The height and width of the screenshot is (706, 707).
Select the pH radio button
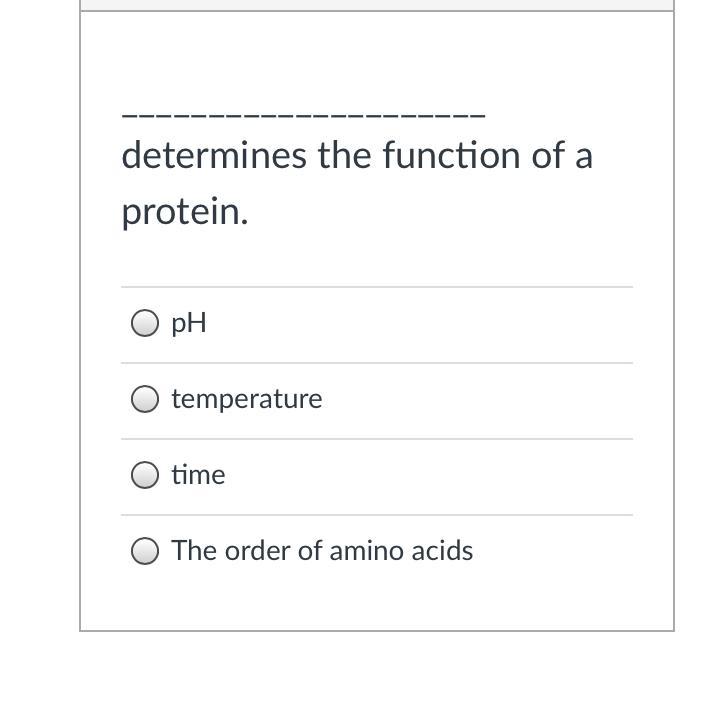pos(145,323)
